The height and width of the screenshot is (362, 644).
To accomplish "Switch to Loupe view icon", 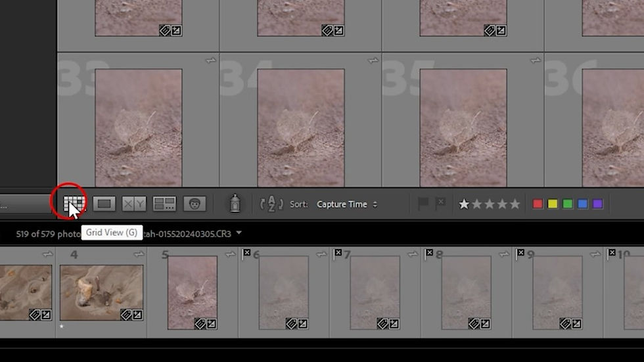I will (104, 204).
